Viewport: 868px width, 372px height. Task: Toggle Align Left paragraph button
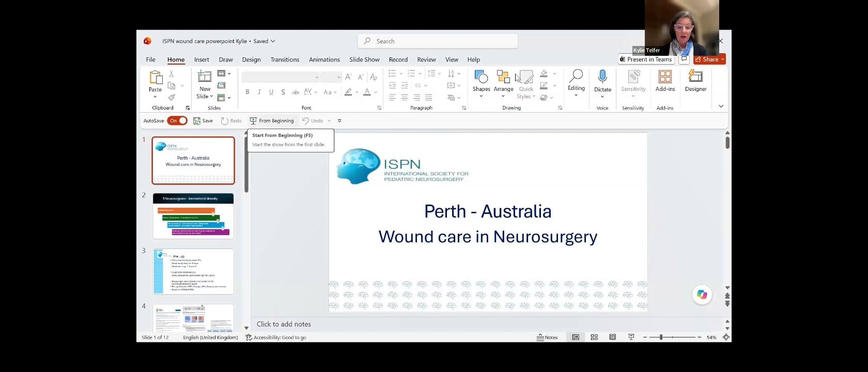[393, 97]
